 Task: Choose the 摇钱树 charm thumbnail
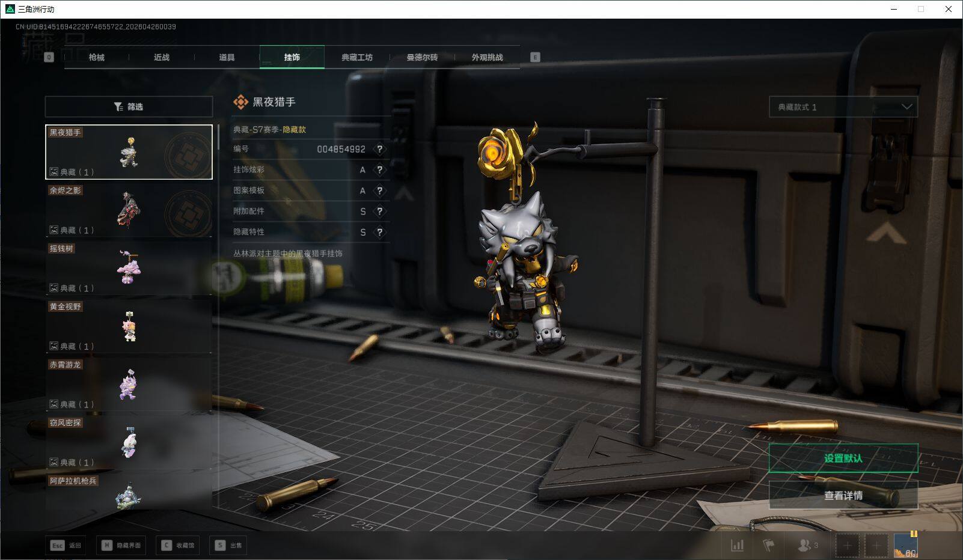129,268
